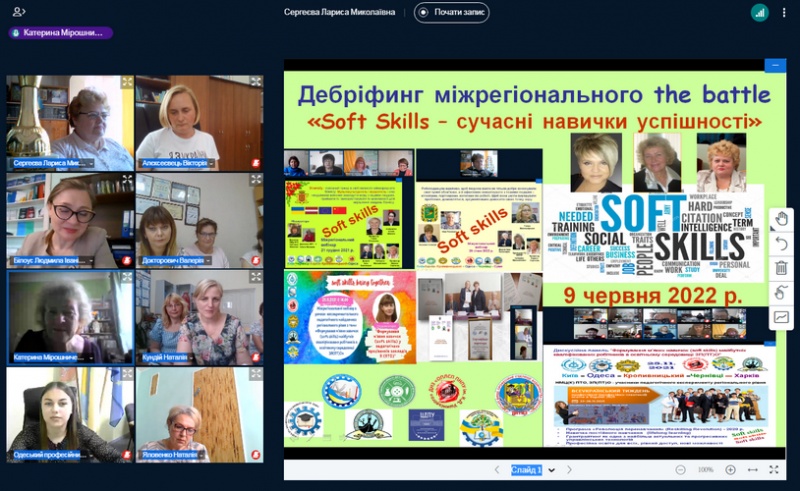Minimize the presentation with the blue button

774,66
